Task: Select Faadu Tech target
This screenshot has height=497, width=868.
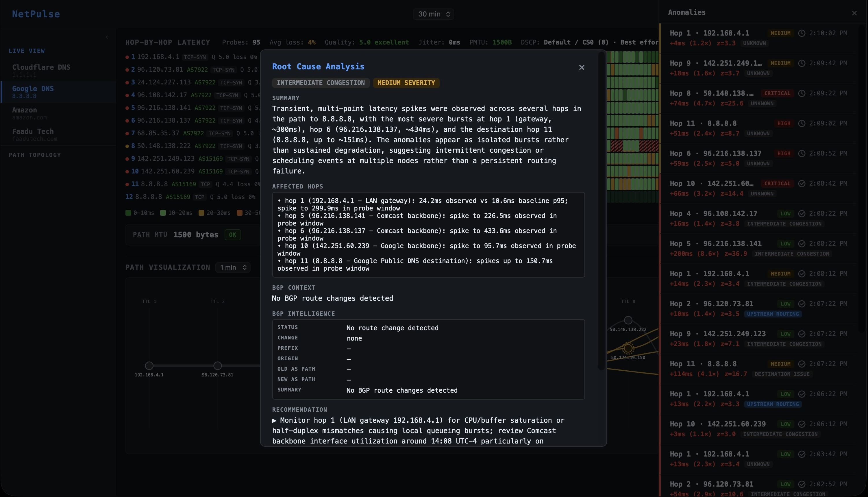Action: [58, 134]
